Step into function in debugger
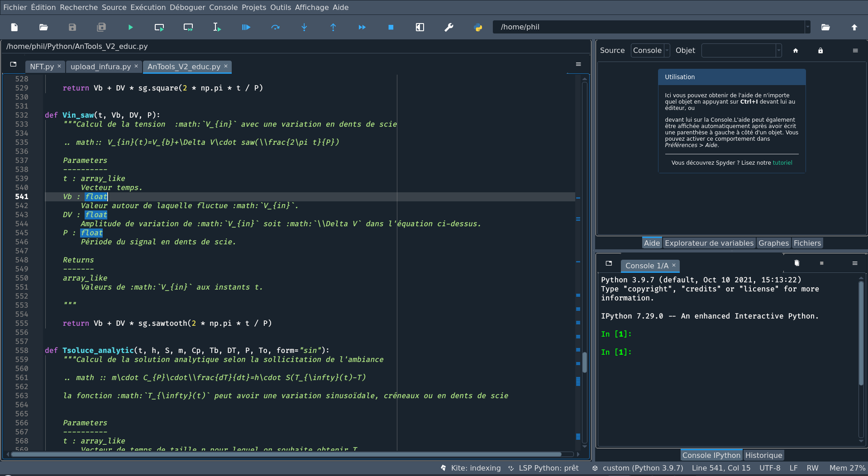The width and height of the screenshot is (868, 476). point(304,27)
